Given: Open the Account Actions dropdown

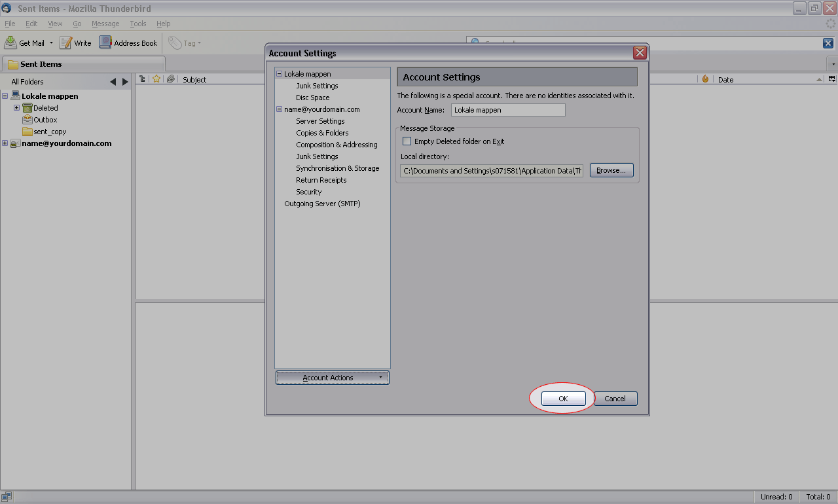Looking at the screenshot, I should click(x=332, y=378).
